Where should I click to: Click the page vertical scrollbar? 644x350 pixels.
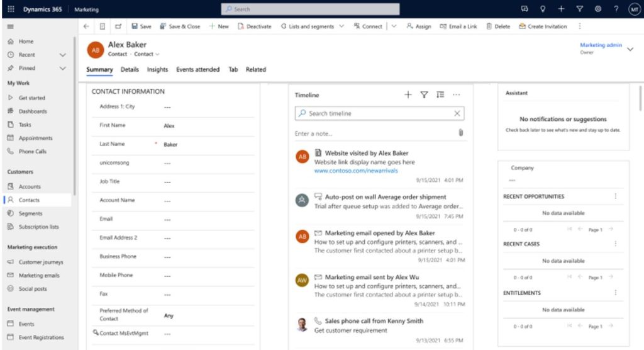click(x=641, y=98)
